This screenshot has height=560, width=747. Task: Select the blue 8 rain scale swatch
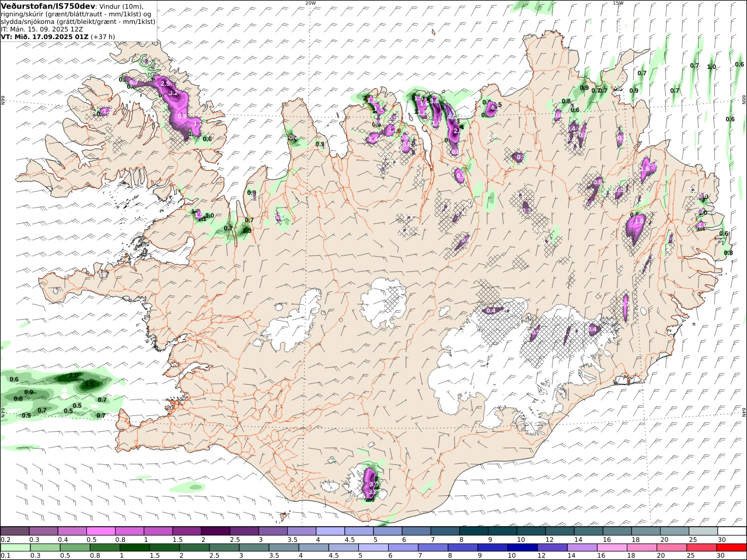(462, 547)
